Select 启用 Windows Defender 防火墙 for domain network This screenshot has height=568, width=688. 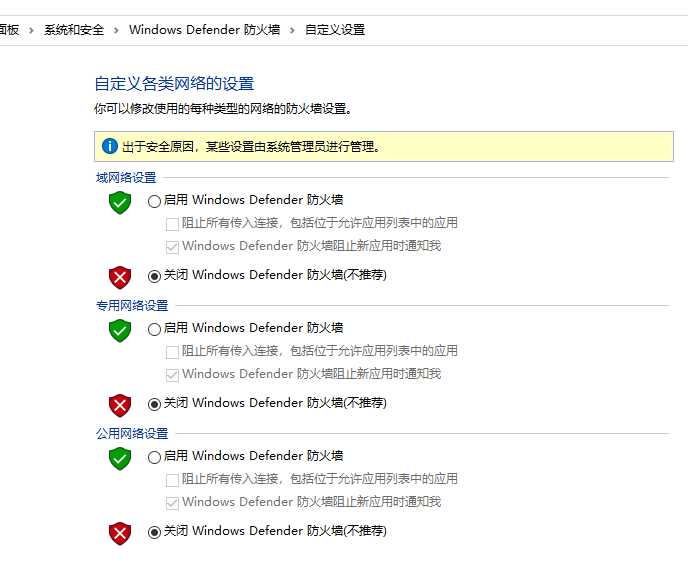point(154,201)
